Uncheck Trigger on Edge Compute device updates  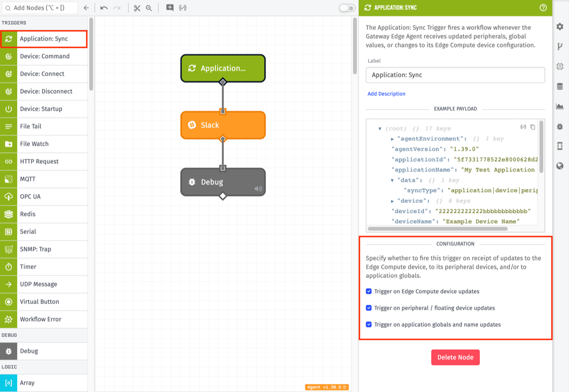[369, 291]
